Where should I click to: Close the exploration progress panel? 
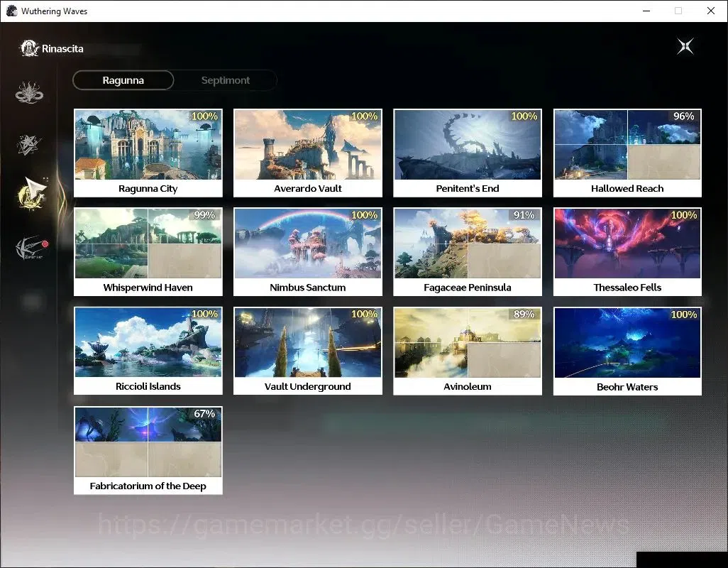(x=685, y=46)
